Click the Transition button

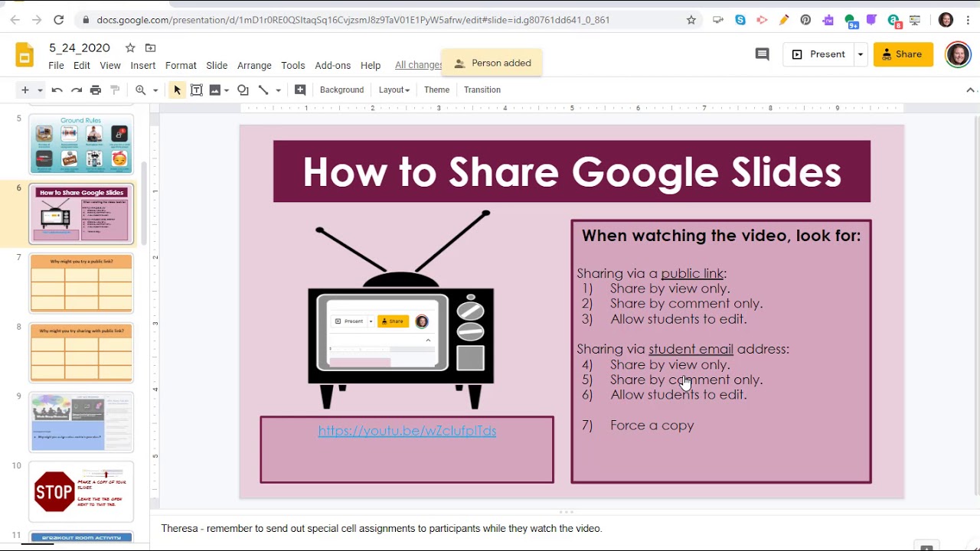[482, 90]
